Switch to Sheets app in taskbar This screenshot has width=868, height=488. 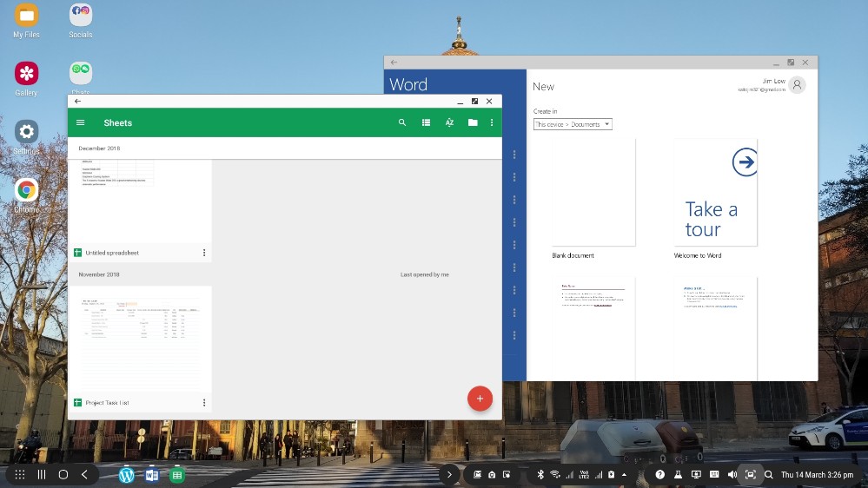tap(177, 475)
